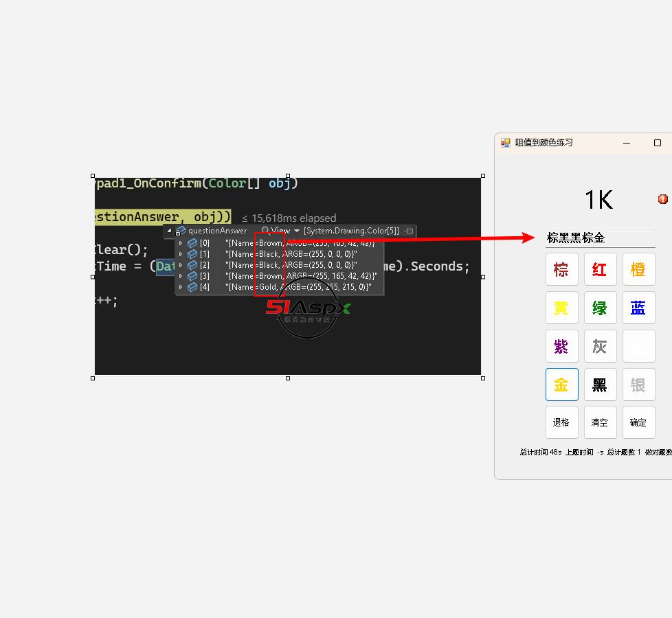The width and height of the screenshot is (672, 618).
Task: Click the right-middle selection handle of image
Action: coord(483,277)
